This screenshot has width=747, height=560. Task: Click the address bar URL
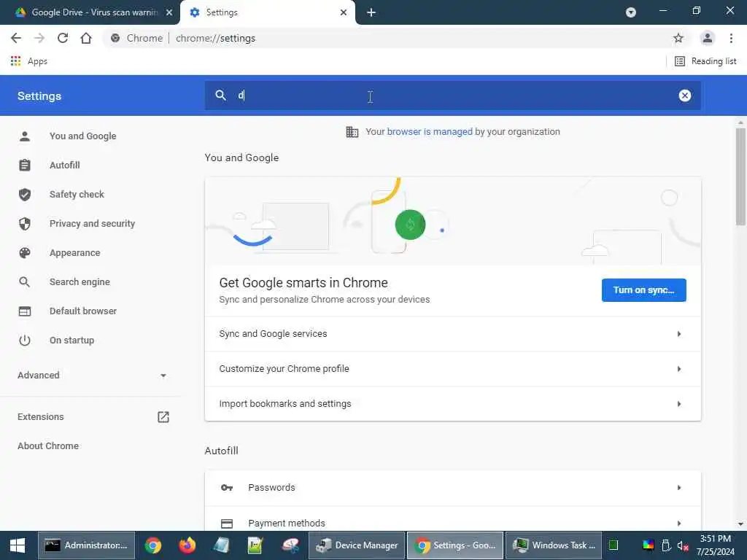coord(215,38)
